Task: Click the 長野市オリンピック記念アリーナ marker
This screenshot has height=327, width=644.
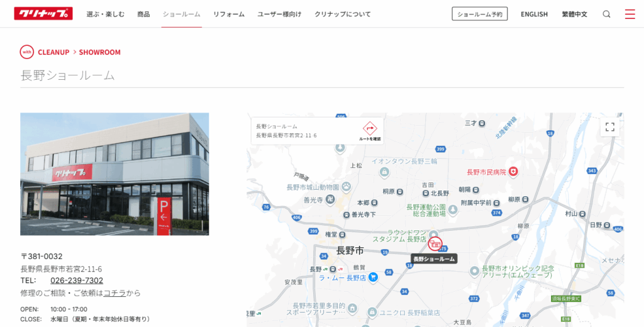Action: click(475, 271)
